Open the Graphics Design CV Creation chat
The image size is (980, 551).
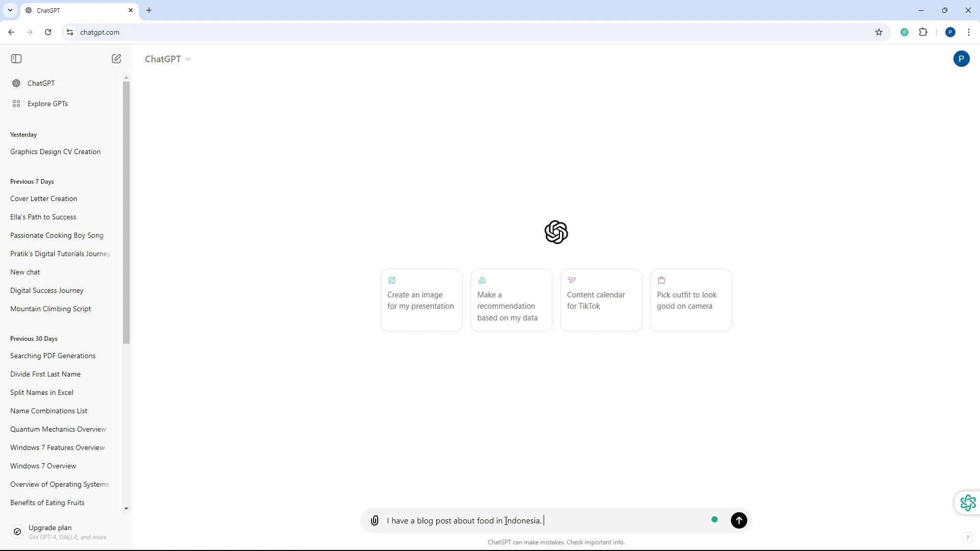pos(55,152)
